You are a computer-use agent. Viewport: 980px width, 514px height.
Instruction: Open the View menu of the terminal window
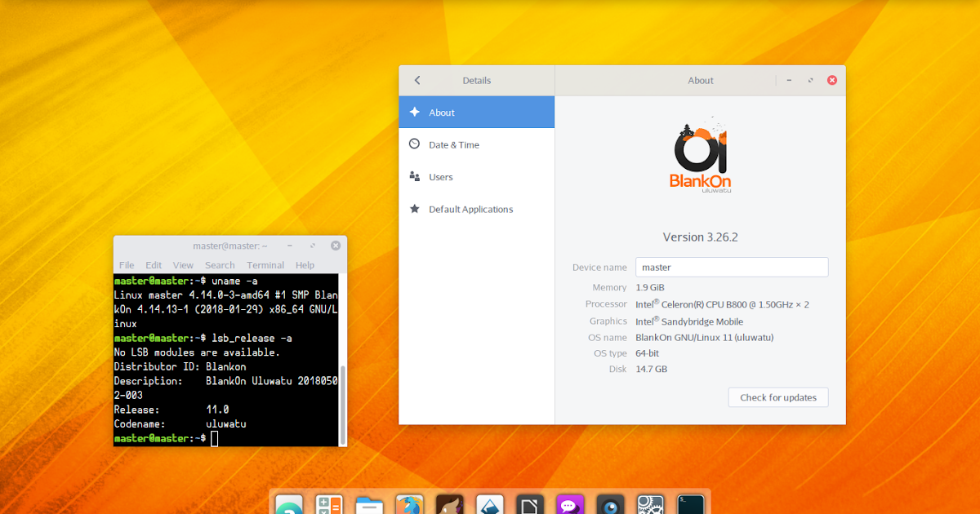click(x=183, y=264)
